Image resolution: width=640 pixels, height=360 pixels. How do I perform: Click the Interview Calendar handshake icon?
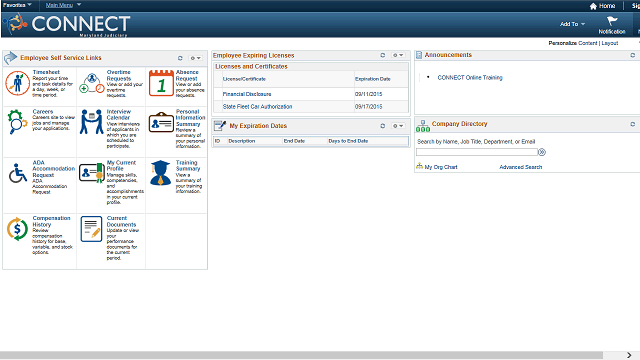(91, 122)
